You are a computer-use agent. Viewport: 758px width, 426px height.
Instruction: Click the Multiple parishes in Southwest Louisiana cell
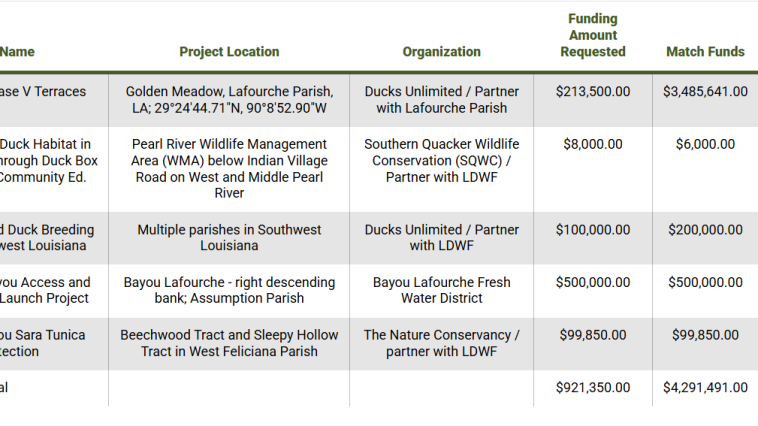[x=229, y=238]
